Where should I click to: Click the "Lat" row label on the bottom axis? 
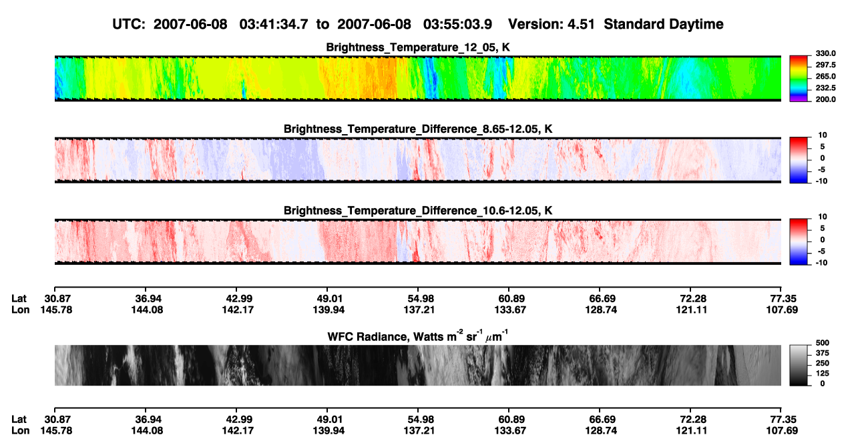click(x=19, y=419)
